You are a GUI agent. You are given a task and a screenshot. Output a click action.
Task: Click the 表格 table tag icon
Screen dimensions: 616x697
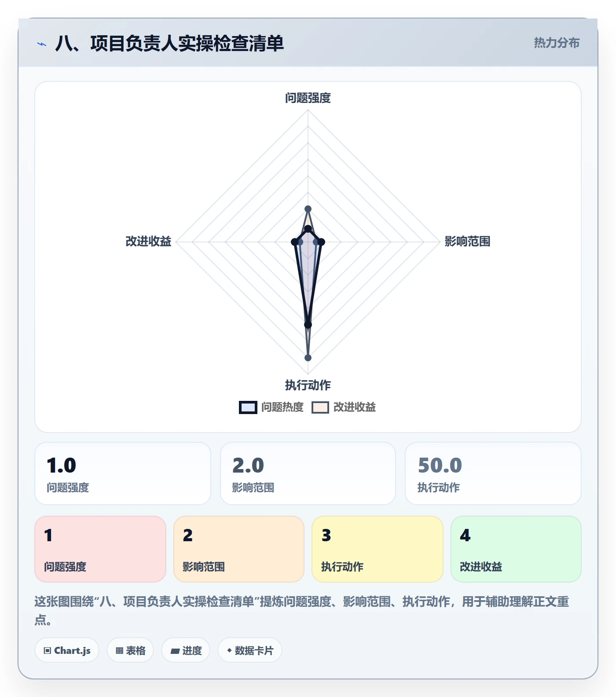119,650
